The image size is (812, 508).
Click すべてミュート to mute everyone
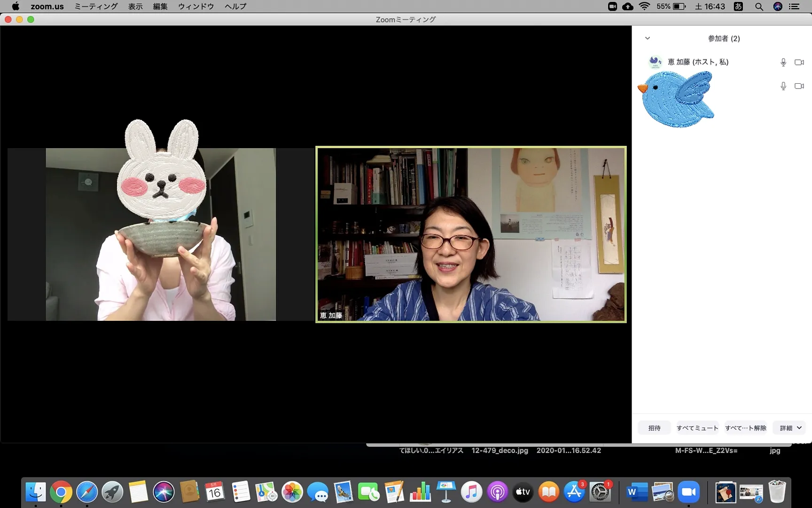[697, 428]
